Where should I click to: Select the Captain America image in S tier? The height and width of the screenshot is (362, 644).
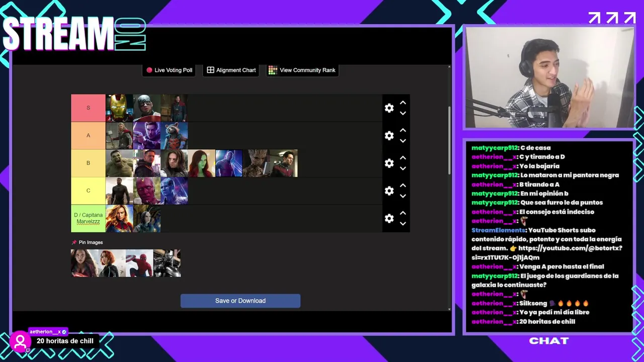(x=147, y=108)
